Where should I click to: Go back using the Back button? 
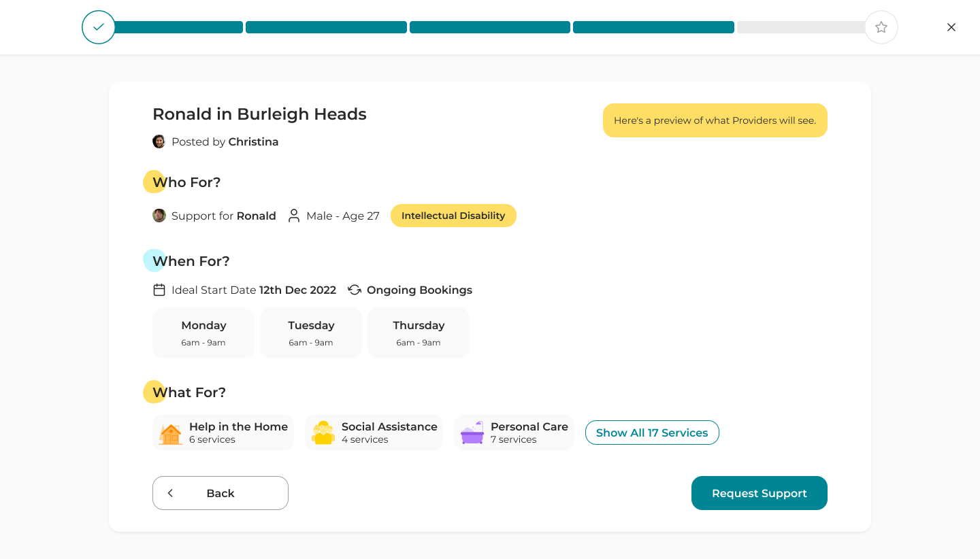coord(220,493)
